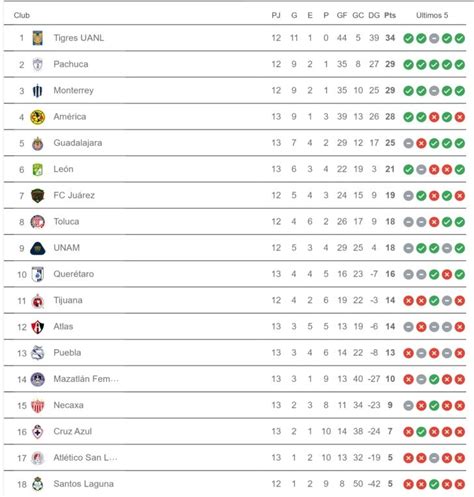This screenshot has height=497, width=474.
Task: Click the Últimos 5 column header
Action: tap(432, 15)
